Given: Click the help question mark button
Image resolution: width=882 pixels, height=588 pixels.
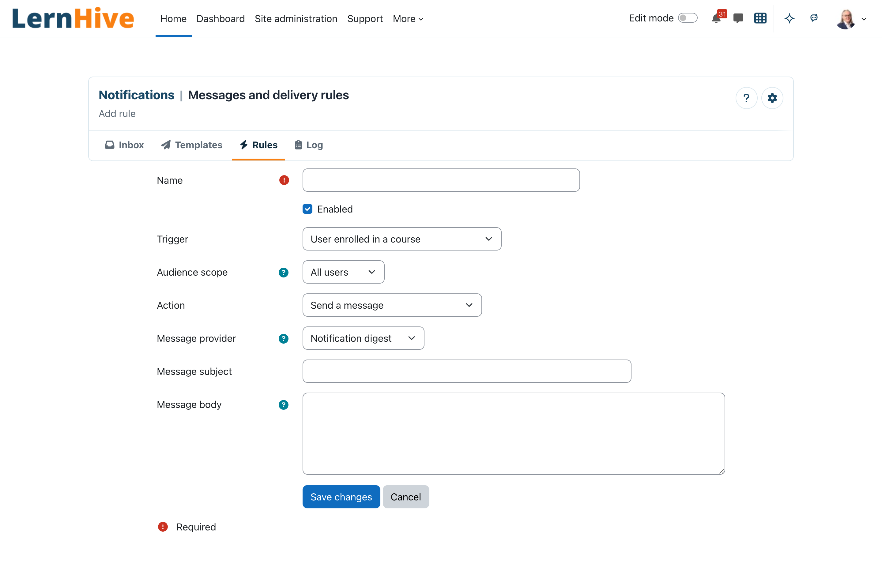Looking at the screenshot, I should [746, 98].
